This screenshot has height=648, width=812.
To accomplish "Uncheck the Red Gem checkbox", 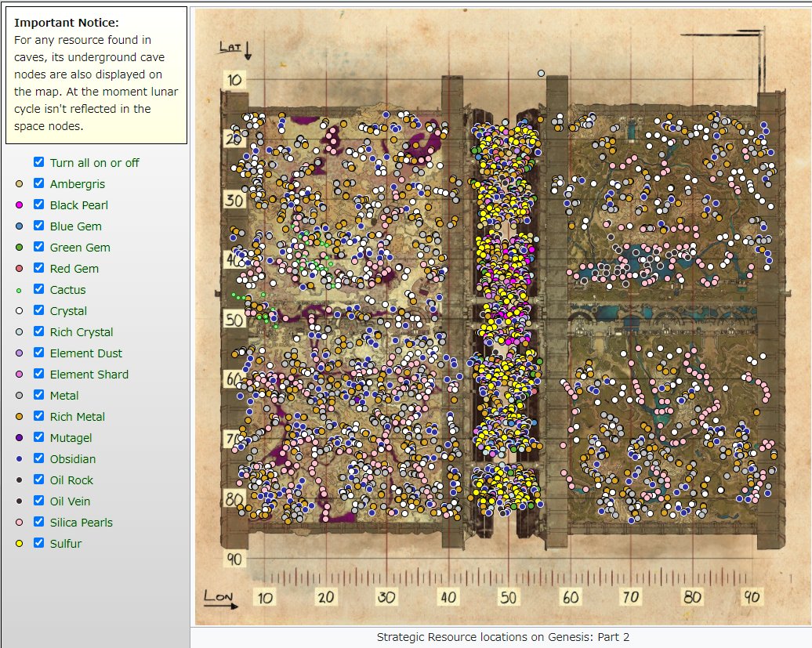I will 39,268.
